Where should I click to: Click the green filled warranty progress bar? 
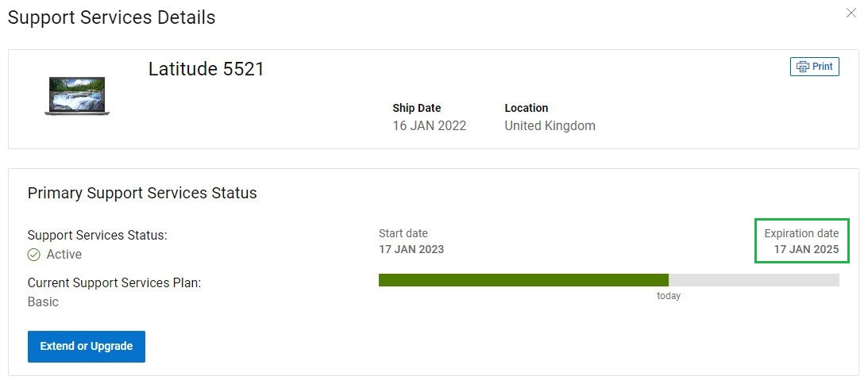pos(523,280)
